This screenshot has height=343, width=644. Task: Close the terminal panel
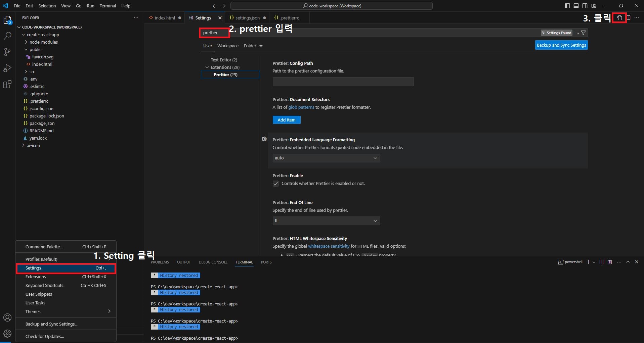click(637, 262)
